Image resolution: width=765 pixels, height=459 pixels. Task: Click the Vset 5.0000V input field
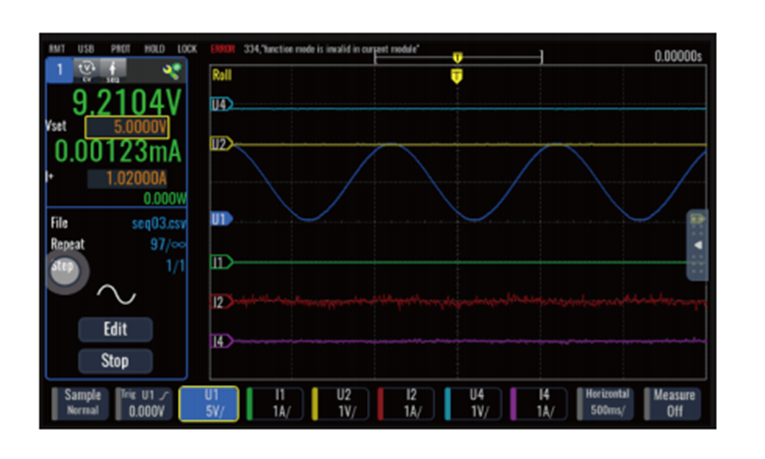(126, 127)
